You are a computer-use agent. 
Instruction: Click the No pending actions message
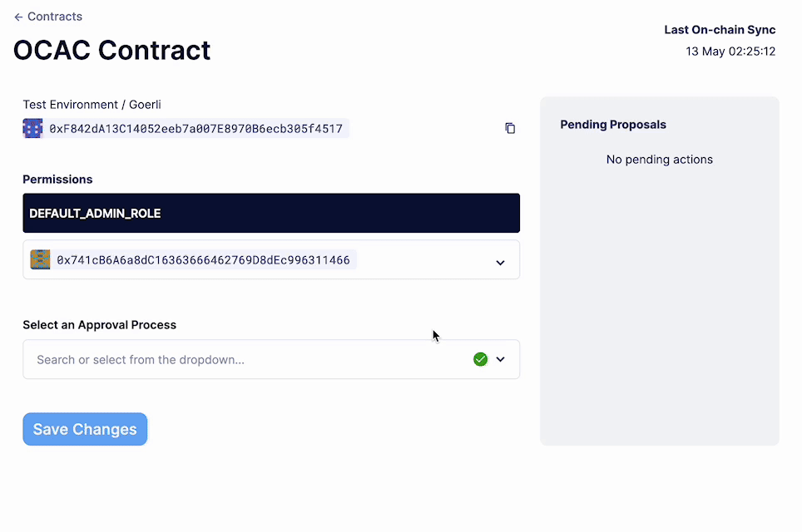point(659,159)
